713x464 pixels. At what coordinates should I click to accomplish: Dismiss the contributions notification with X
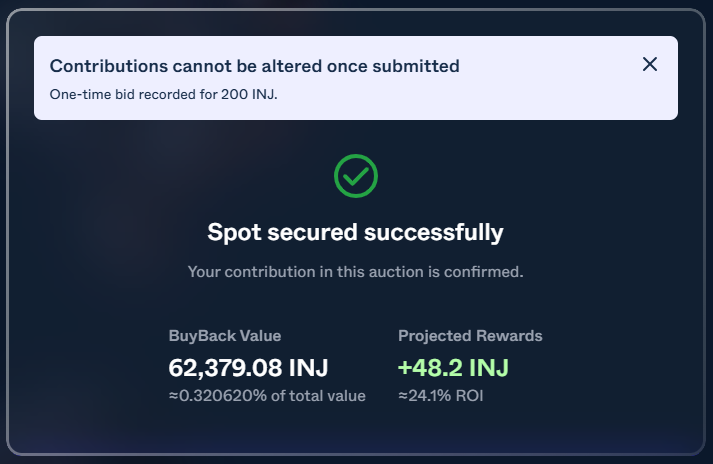click(x=650, y=64)
